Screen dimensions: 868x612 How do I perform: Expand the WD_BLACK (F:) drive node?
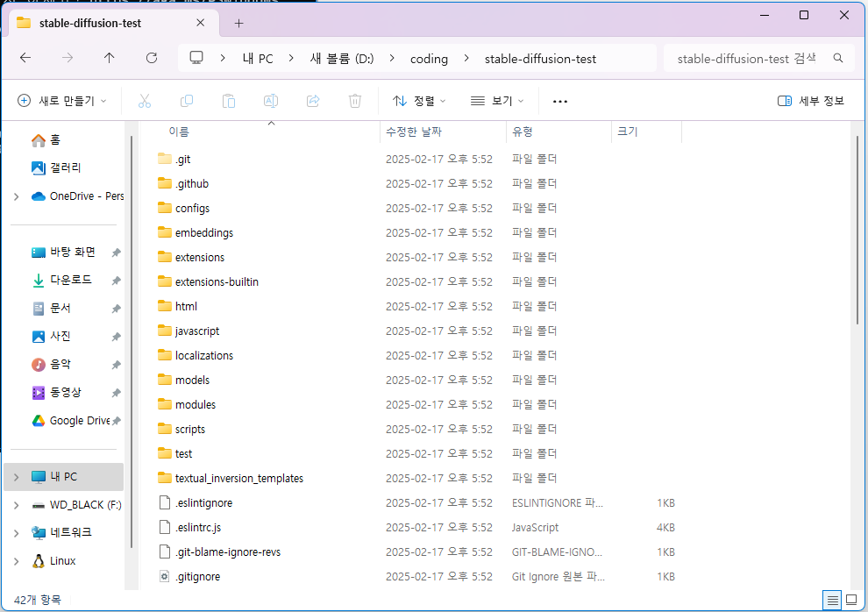click(16, 505)
